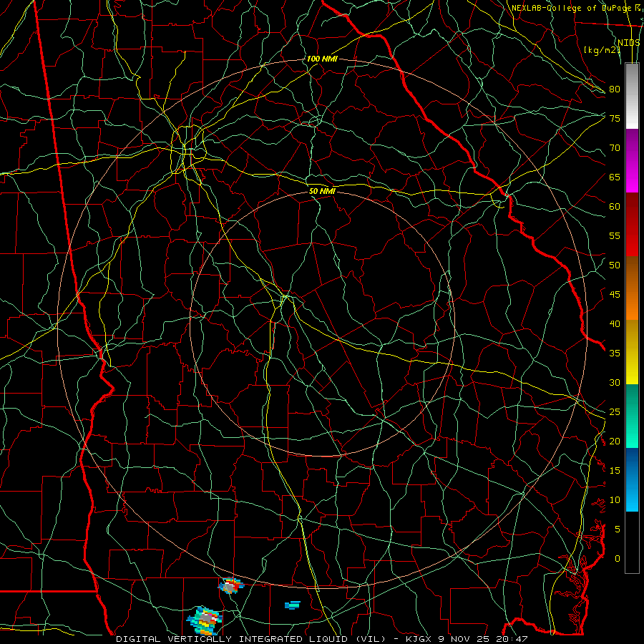The width and height of the screenshot is (644, 644).
Task: Select the red segment of the color scale
Action: click(632, 225)
